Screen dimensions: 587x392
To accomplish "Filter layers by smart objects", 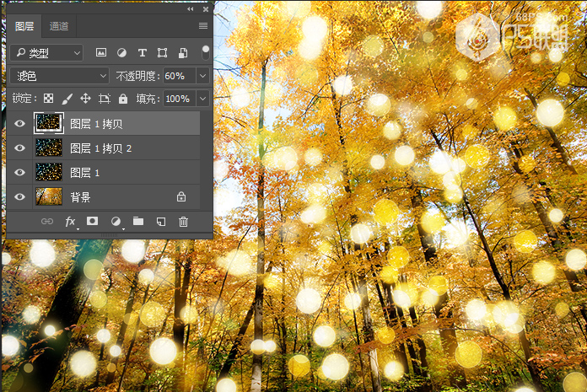I will coord(183,53).
